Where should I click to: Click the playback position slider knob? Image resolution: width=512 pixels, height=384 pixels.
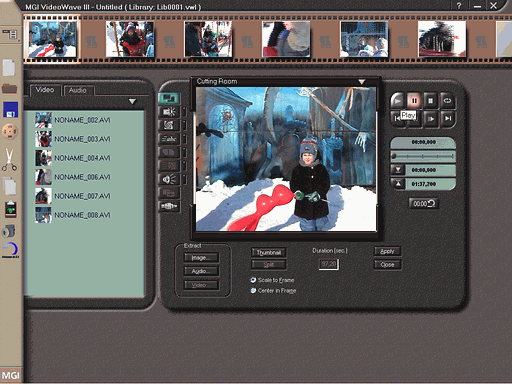pos(394,156)
